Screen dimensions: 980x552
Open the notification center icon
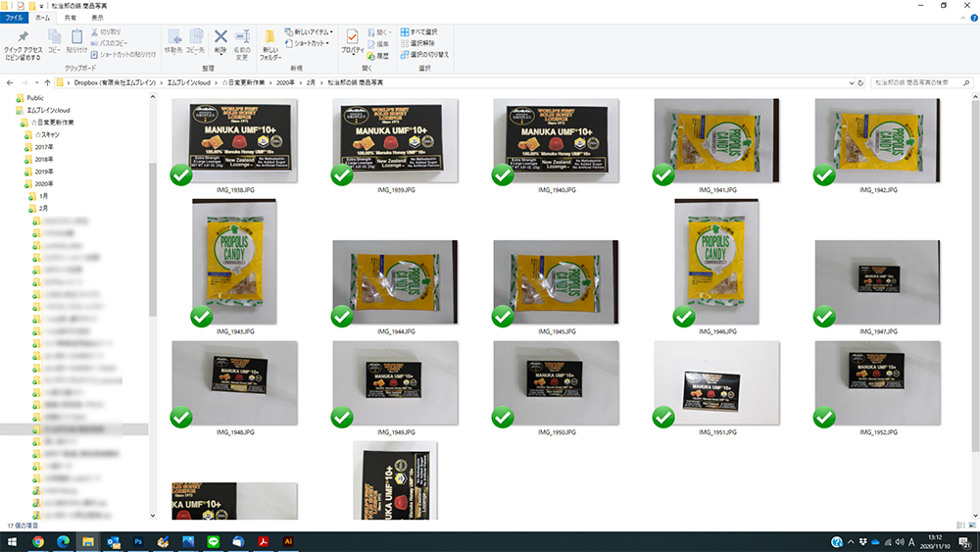tap(965, 542)
